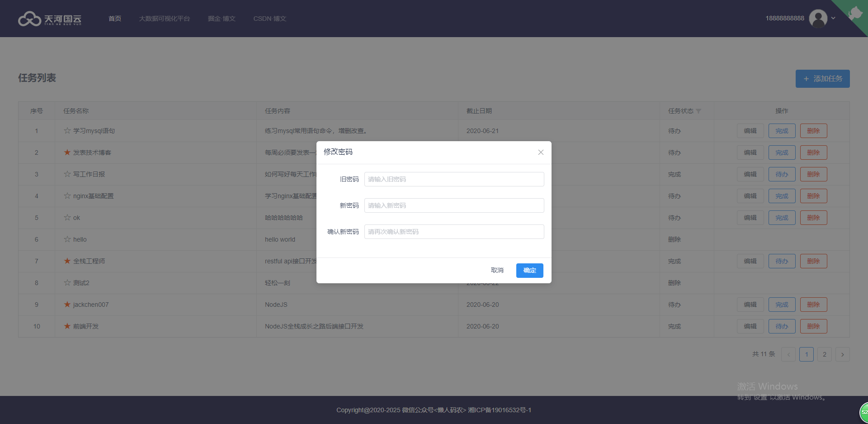
Task: Toggle the star for task hello
Action: coord(67,239)
